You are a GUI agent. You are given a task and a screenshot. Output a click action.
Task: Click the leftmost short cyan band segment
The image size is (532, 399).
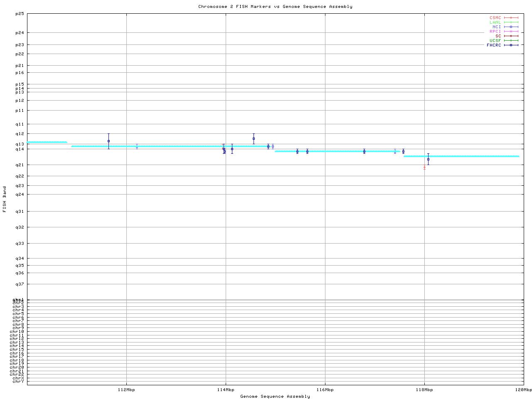[x=47, y=142]
